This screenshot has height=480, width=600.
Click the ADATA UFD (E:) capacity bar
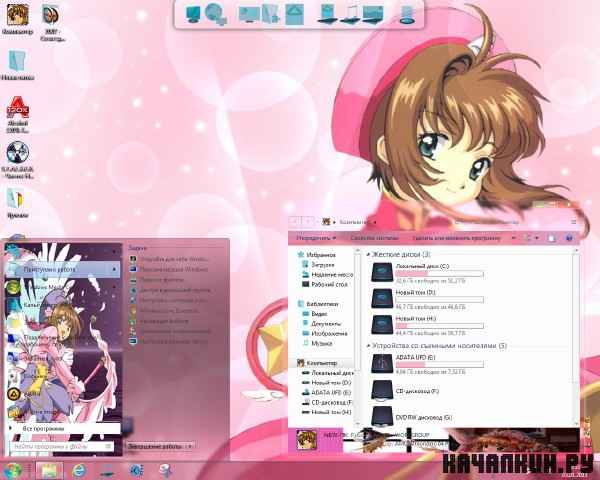440,365
